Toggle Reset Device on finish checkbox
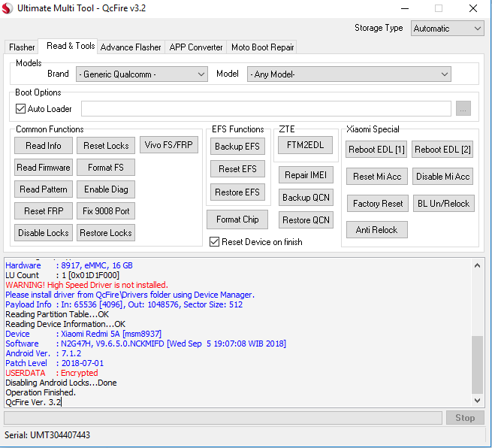The image size is (492, 448). [x=214, y=242]
